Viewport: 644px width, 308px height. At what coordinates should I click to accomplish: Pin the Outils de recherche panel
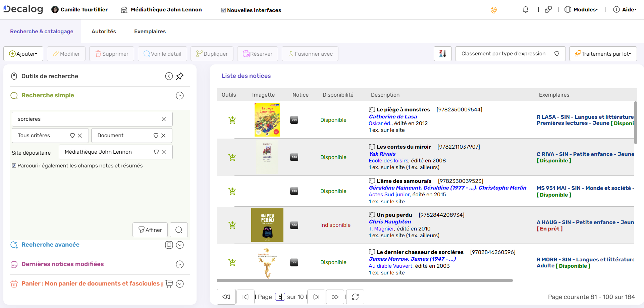pyautogui.click(x=180, y=76)
